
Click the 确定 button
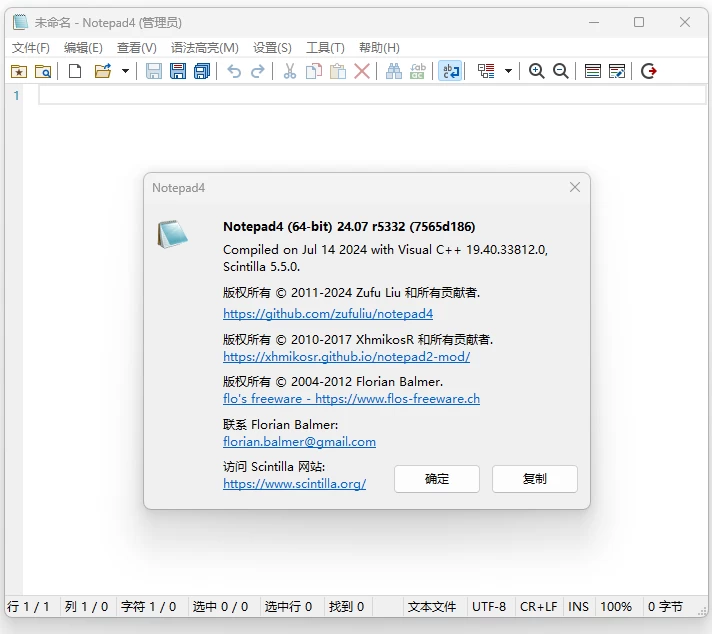click(x=437, y=479)
